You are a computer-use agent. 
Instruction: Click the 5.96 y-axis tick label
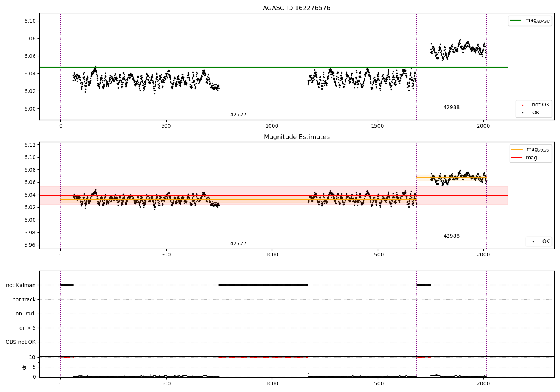29,245
